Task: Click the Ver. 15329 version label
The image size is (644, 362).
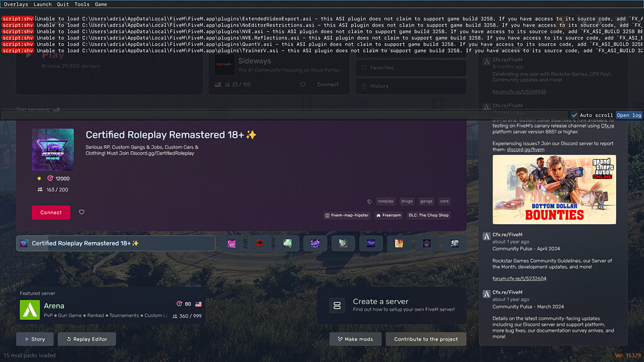Action: click(x=628, y=356)
